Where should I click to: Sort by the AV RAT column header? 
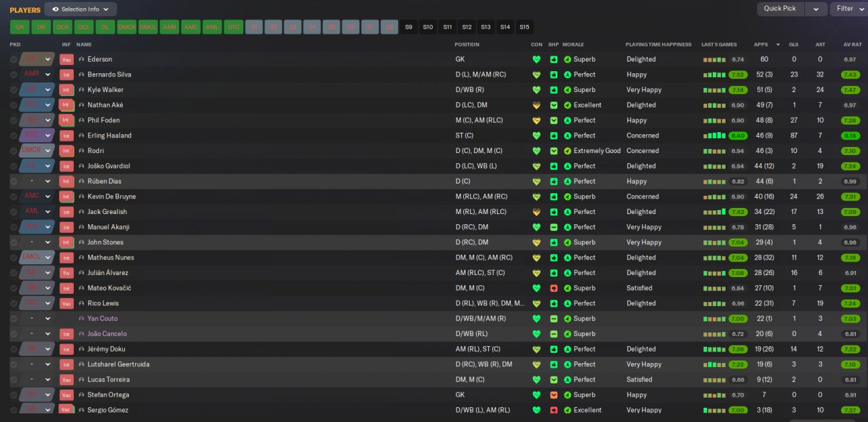pos(852,45)
